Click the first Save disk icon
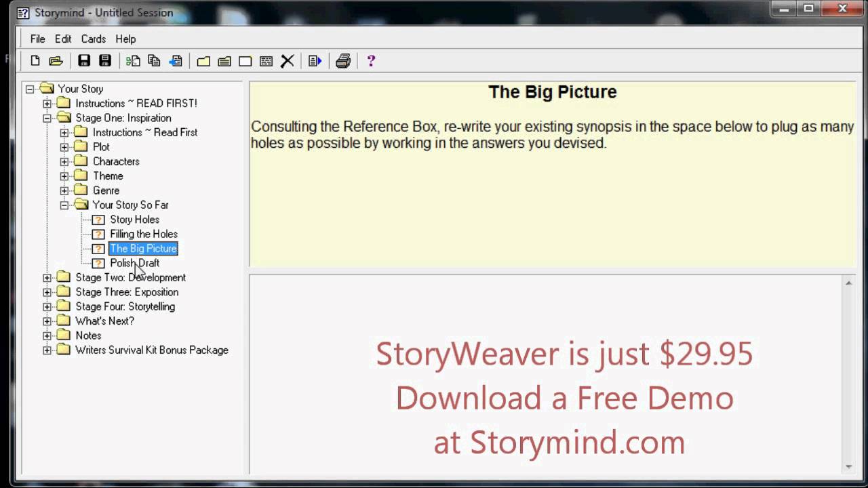Viewport: 868px width, 488px height. [84, 61]
